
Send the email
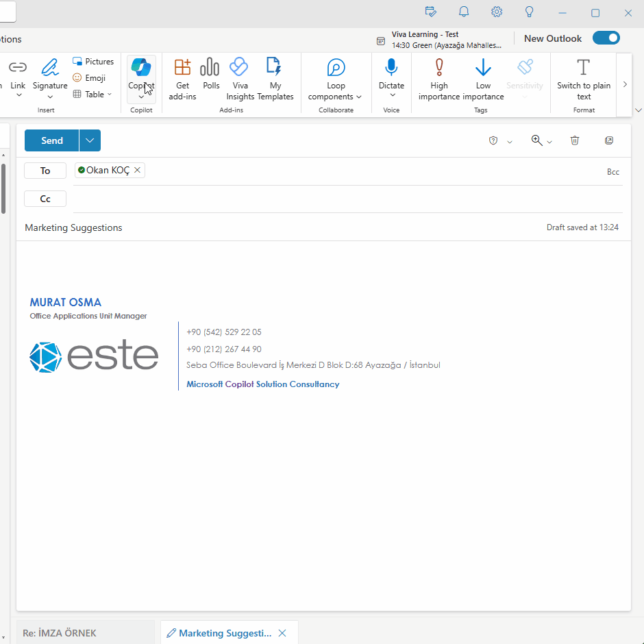click(x=52, y=140)
